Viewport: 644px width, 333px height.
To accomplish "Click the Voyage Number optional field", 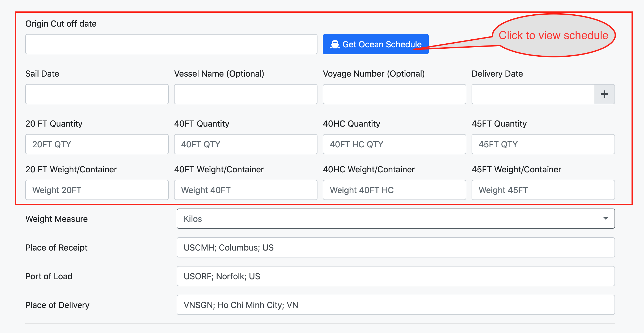I will click(x=394, y=94).
